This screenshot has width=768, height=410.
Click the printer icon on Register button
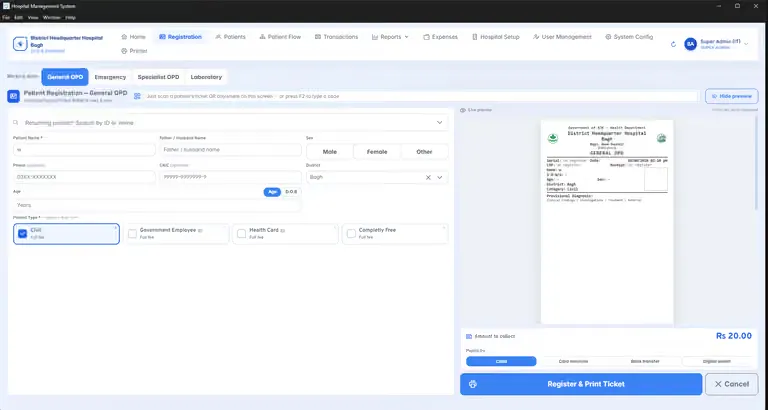[x=473, y=384]
